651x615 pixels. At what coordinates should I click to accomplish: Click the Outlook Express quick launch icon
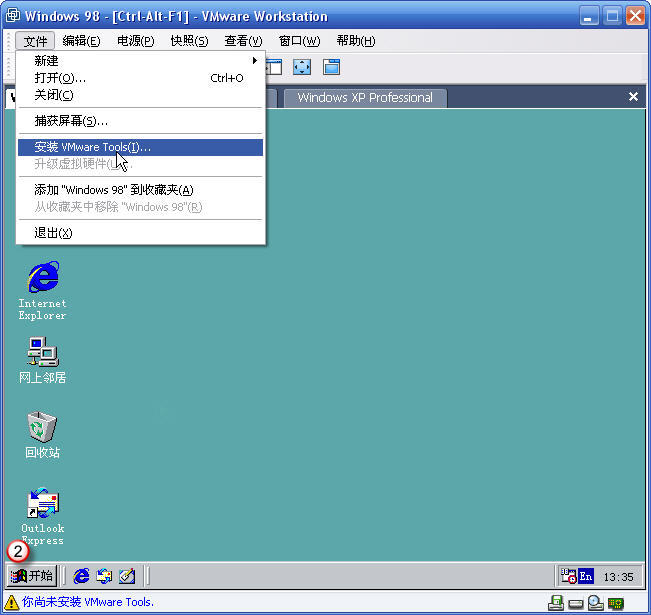tap(104, 576)
